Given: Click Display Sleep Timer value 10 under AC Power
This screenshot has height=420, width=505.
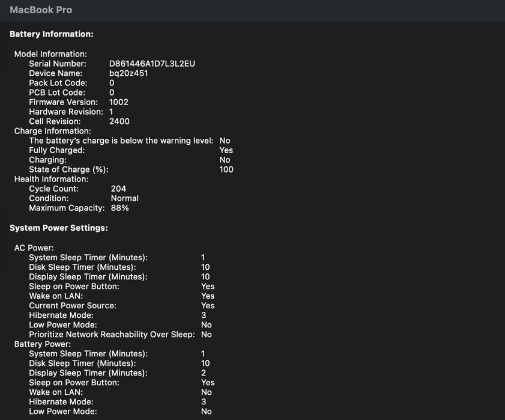Looking at the screenshot, I should 205,277.
